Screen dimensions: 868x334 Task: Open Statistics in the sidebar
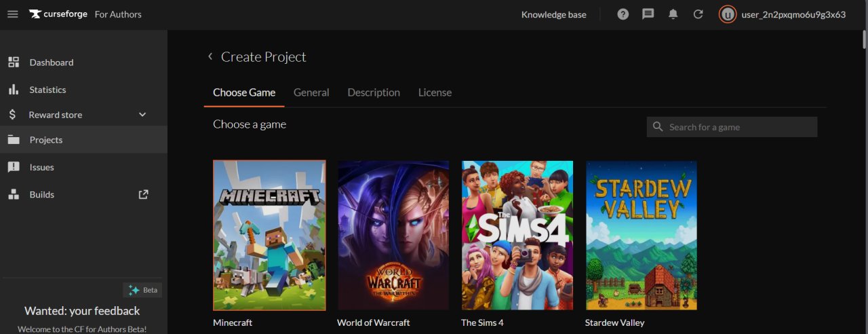pos(83,90)
